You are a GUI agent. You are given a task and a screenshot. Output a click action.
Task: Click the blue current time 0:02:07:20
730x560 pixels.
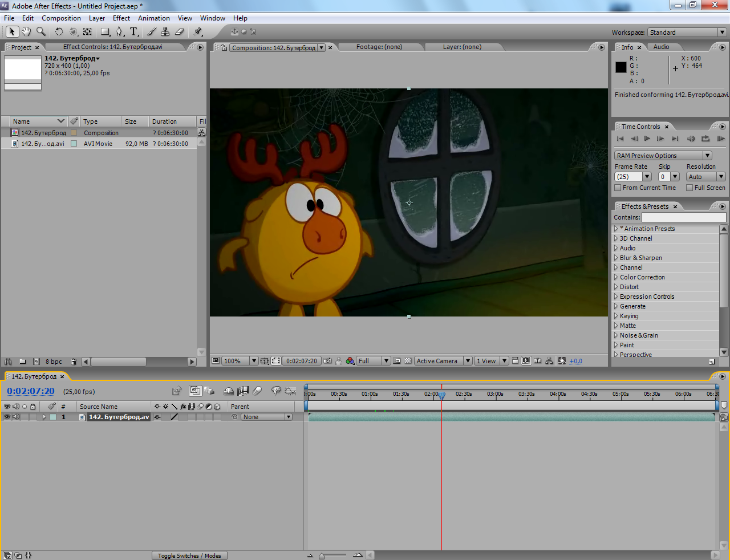pos(31,391)
